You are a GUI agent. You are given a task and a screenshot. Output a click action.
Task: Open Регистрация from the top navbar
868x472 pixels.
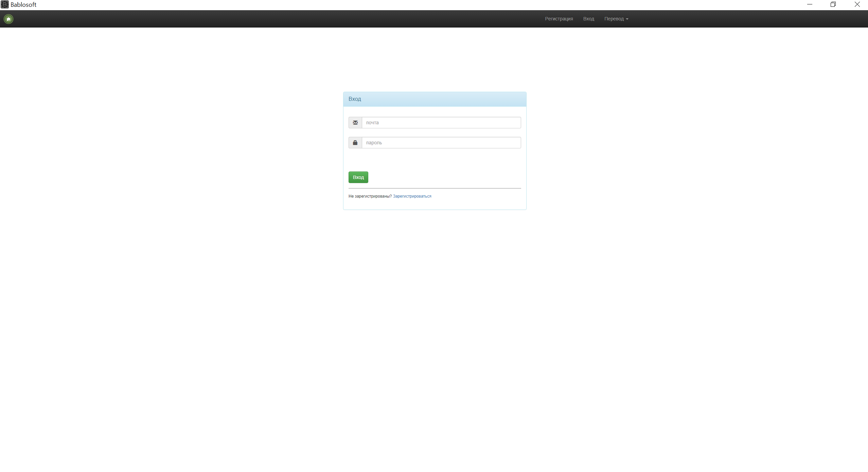tap(559, 19)
